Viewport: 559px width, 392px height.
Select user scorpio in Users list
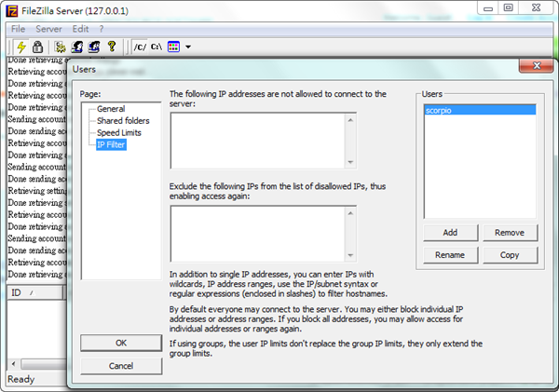click(480, 110)
